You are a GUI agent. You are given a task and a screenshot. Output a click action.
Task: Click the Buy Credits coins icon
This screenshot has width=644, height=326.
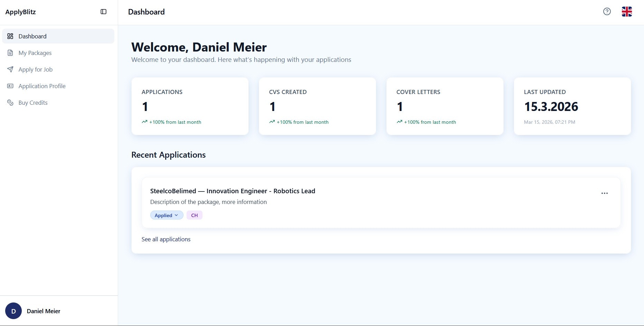pos(10,103)
